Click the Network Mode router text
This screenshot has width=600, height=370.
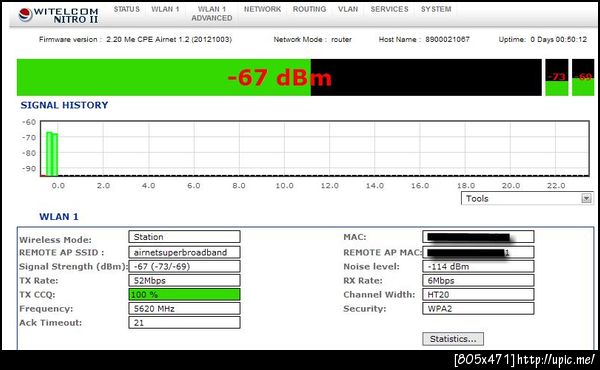[312, 39]
